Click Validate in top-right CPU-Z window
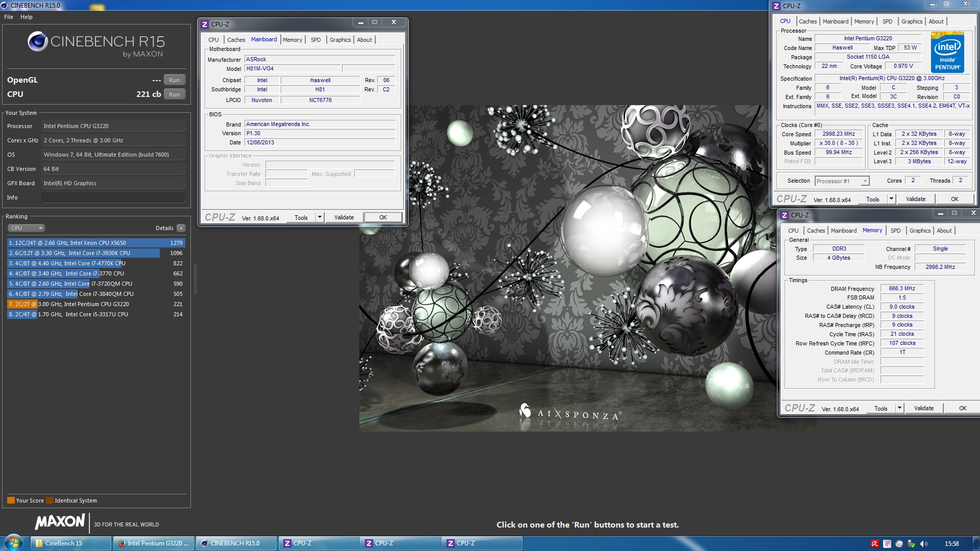Image resolution: width=980 pixels, height=551 pixels. pos(916,199)
